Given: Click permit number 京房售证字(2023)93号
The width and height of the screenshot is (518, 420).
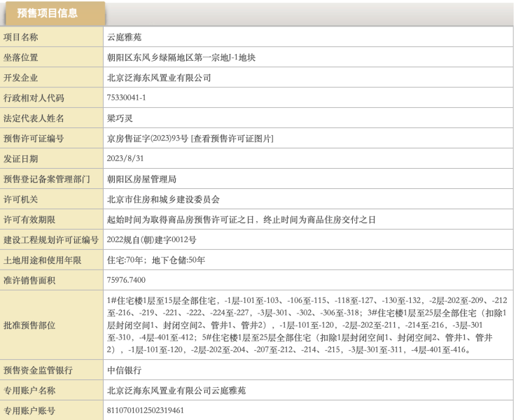Looking at the screenshot, I should tap(150, 139).
